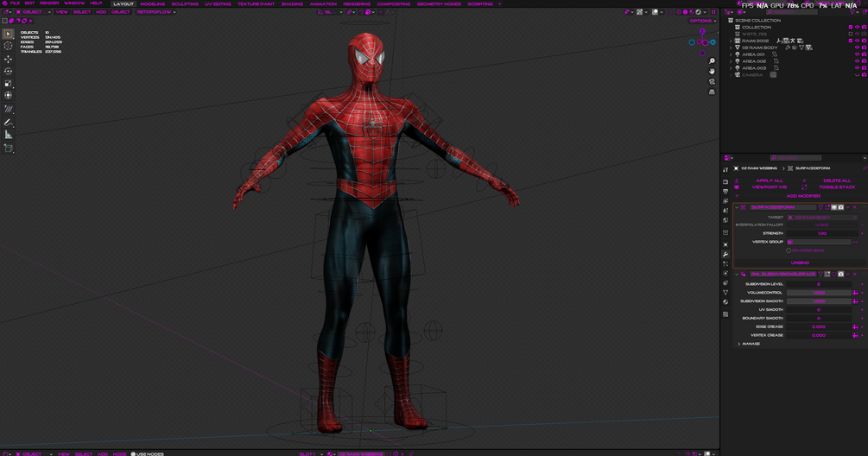Toggle visibility eye for Area.001 light

(x=858, y=54)
